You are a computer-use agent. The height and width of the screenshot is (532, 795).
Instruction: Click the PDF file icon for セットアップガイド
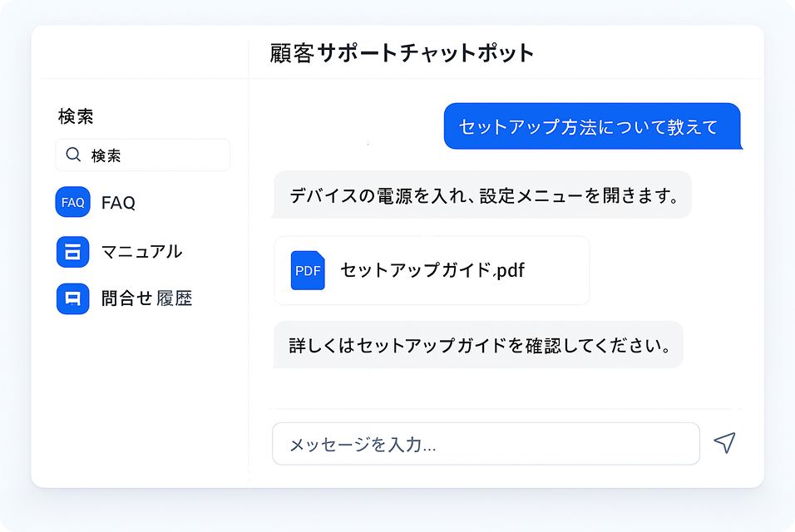pos(307,270)
